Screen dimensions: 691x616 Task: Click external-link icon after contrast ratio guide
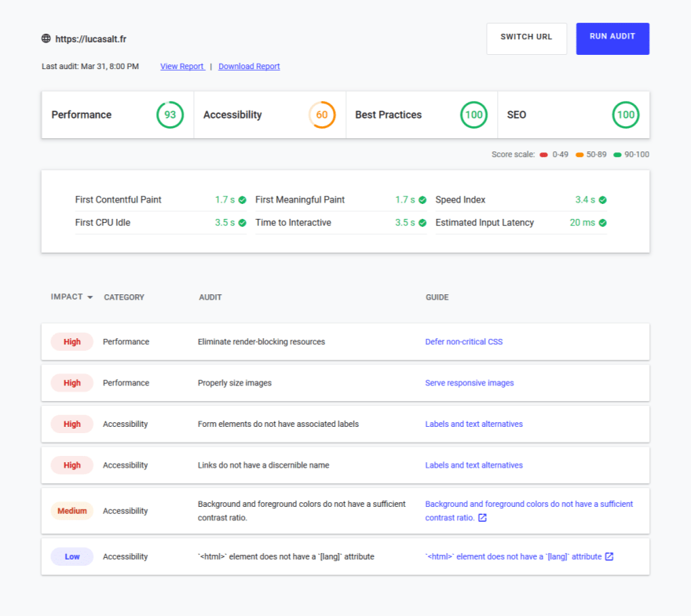tap(483, 518)
